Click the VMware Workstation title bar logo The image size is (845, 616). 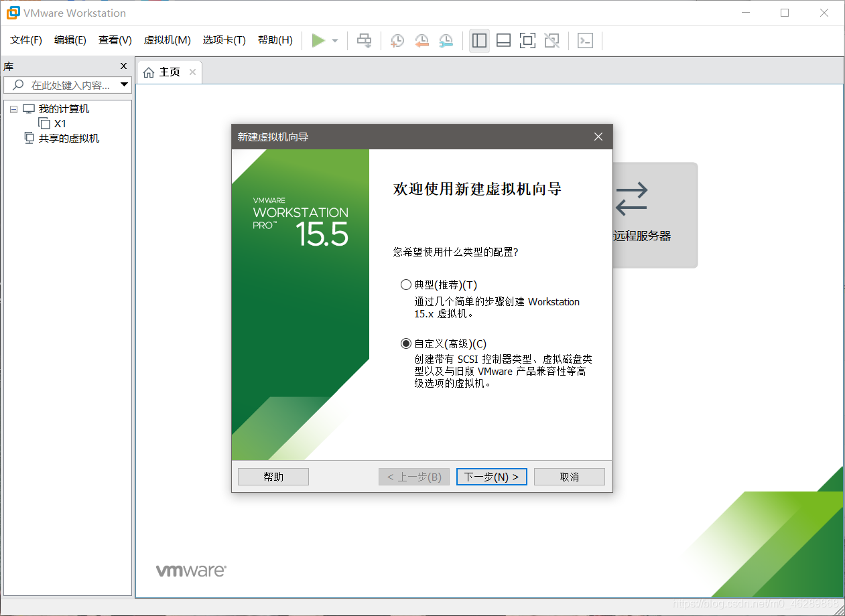click(x=13, y=13)
